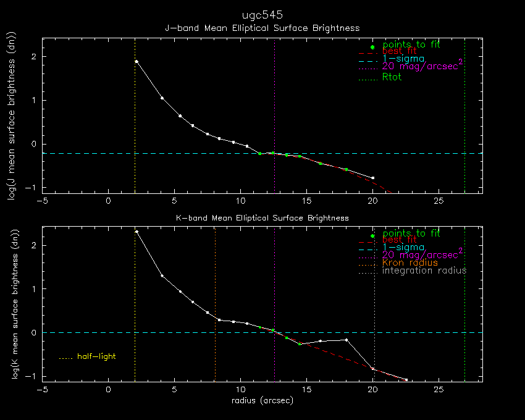The height and width of the screenshot is (420, 525).
Task: Click the 'J-band Mean Elliptical Surface Brightness' heading
Action: 262,28
